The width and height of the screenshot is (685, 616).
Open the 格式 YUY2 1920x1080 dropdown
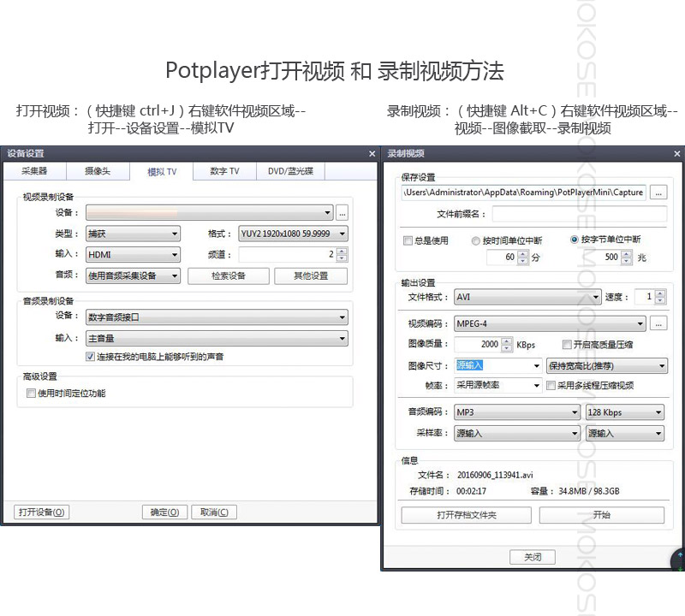(x=293, y=234)
